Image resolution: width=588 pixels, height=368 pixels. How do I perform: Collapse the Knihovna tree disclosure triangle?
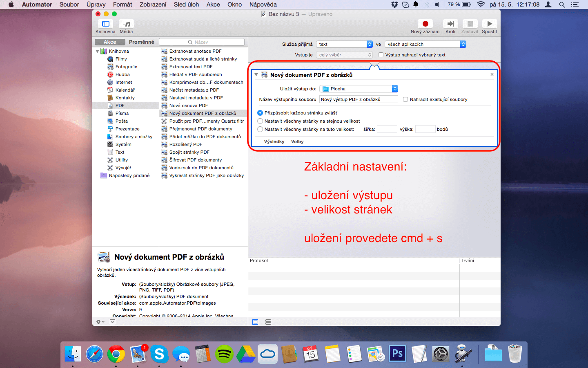(x=97, y=51)
